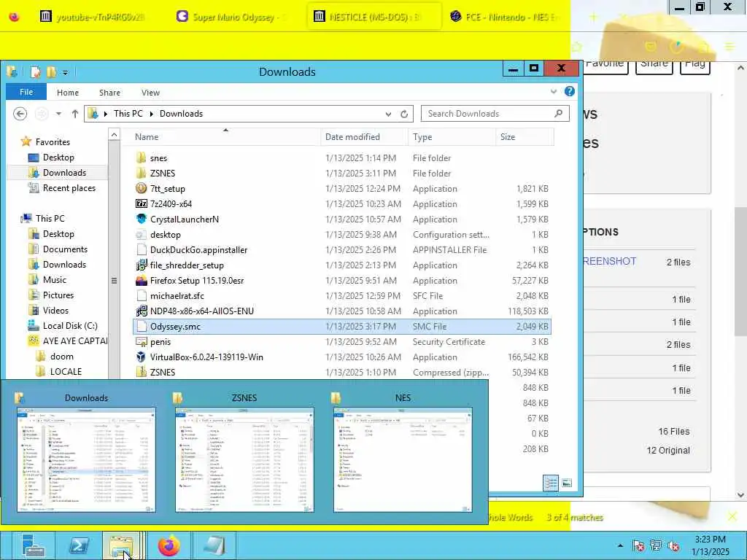Launch PowerShell from the taskbar
This screenshot has width=747, height=560.
tap(80, 545)
